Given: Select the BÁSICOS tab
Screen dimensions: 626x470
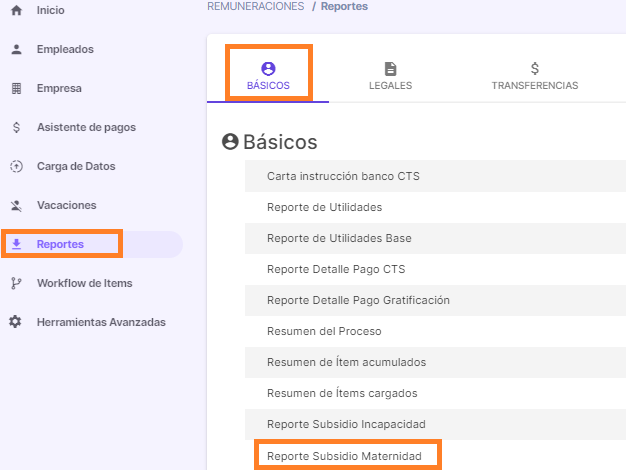Looking at the screenshot, I should 268,76.
